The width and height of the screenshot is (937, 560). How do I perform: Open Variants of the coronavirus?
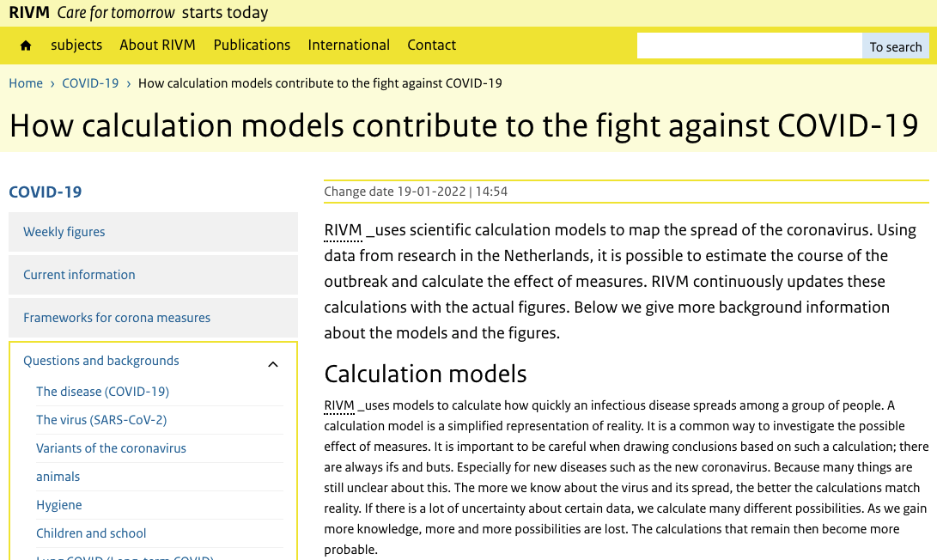111,448
